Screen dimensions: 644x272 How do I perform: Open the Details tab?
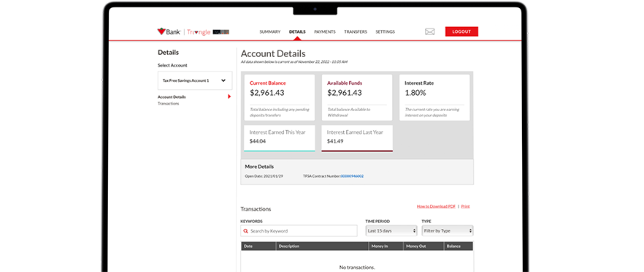pos(297,31)
